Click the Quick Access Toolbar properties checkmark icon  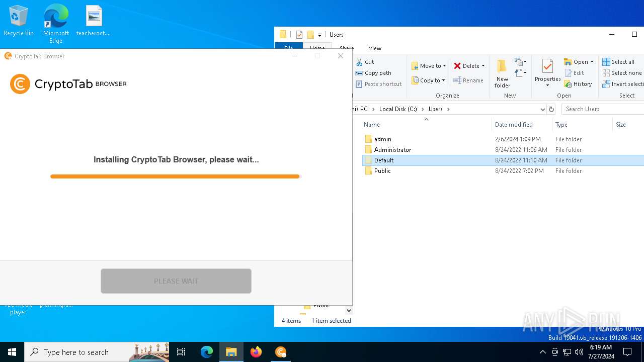pos(299,35)
